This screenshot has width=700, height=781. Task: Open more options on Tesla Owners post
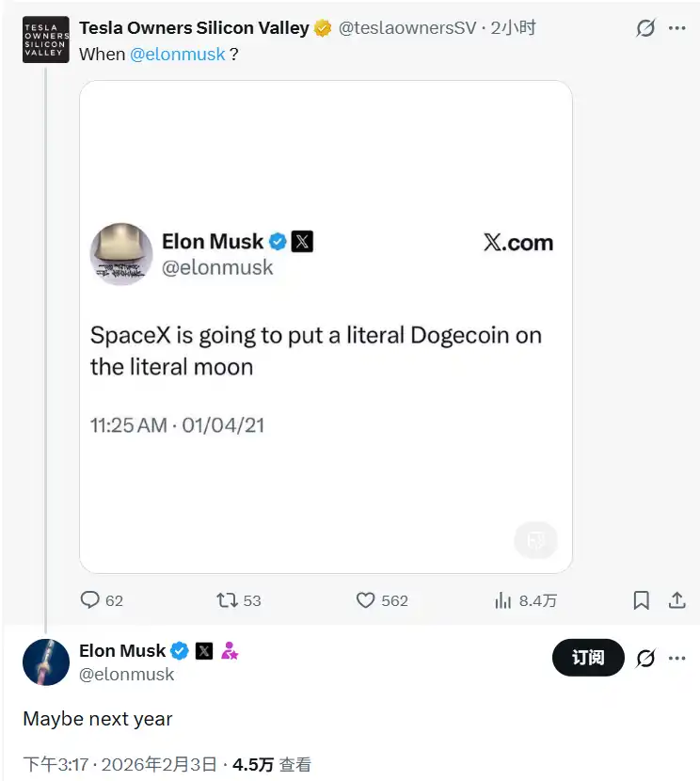[x=677, y=28]
